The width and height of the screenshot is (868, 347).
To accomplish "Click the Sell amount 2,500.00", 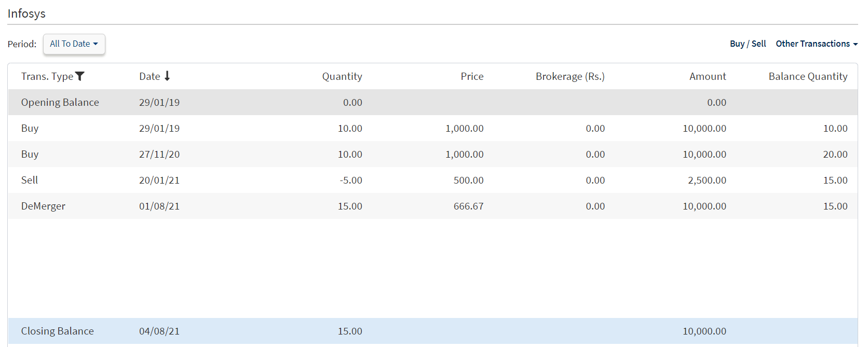I will coord(707,180).
